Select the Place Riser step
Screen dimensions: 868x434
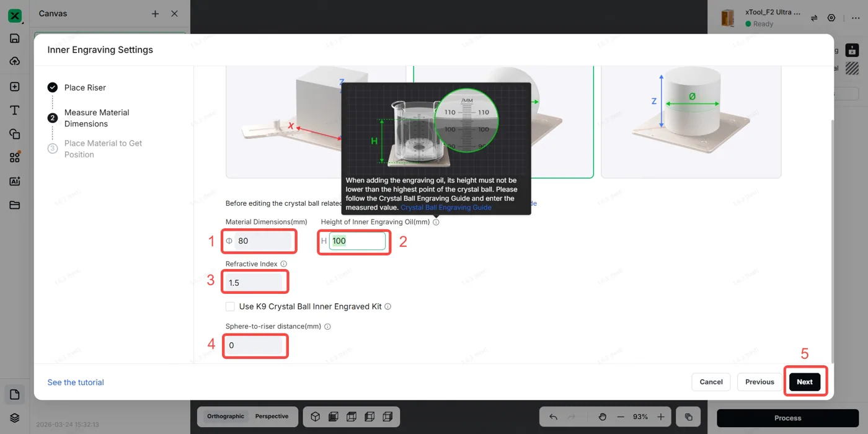click(85, 87)
